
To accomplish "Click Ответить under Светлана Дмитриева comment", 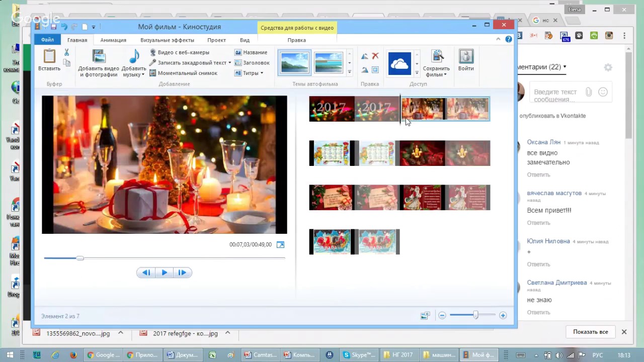I will tap(538, 312).
